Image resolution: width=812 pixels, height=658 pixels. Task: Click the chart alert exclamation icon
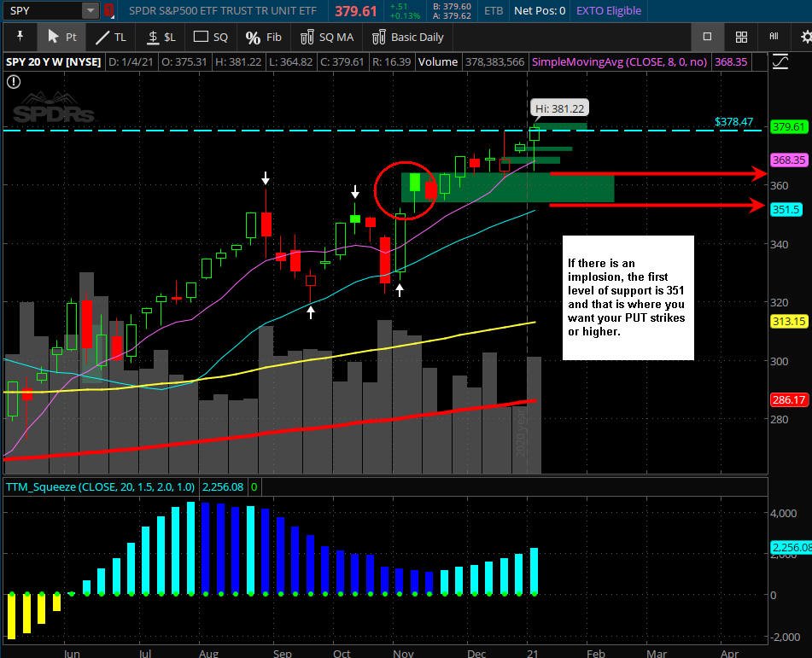click(x=14, y=82)
